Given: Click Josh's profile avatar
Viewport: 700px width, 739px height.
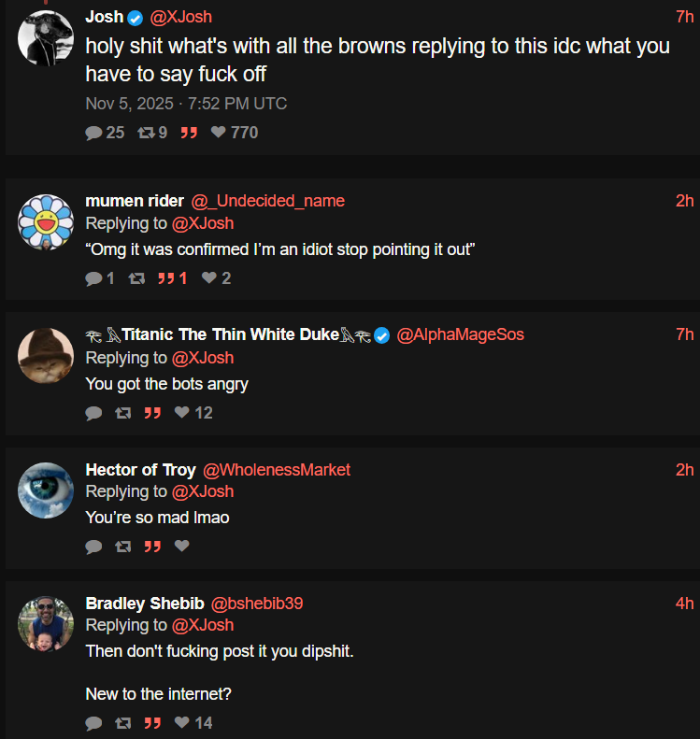Looking at the screenshot, I should [46, 38].
